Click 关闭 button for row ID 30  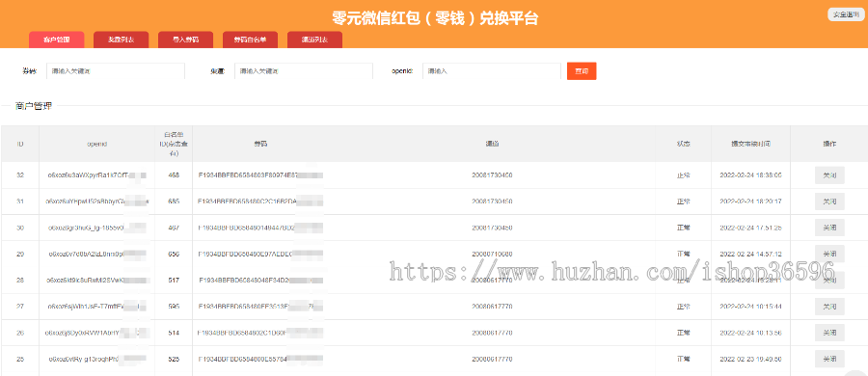click(x=829, y=228)
